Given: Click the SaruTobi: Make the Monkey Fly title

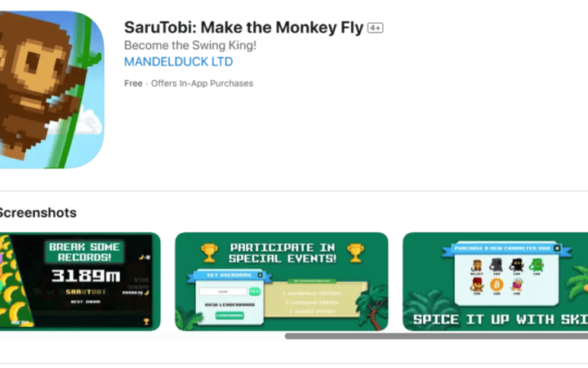Looking at the screenshot, I should click(243, 28).
